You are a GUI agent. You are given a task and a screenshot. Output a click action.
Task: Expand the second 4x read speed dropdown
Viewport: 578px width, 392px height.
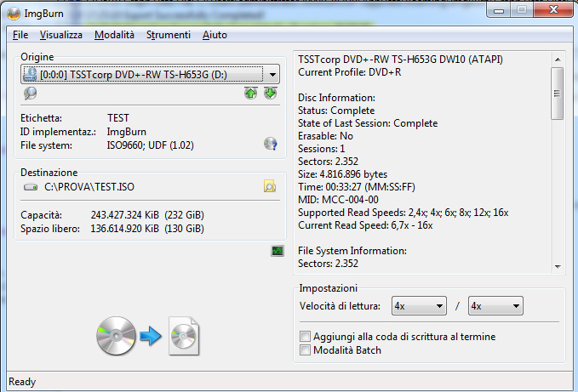point(495,306)
